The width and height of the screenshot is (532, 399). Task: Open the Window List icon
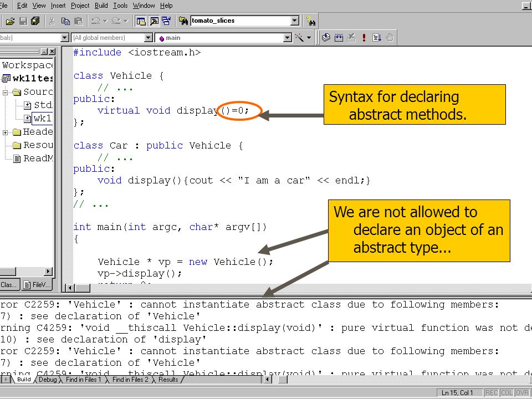click(x=166, y=21)
